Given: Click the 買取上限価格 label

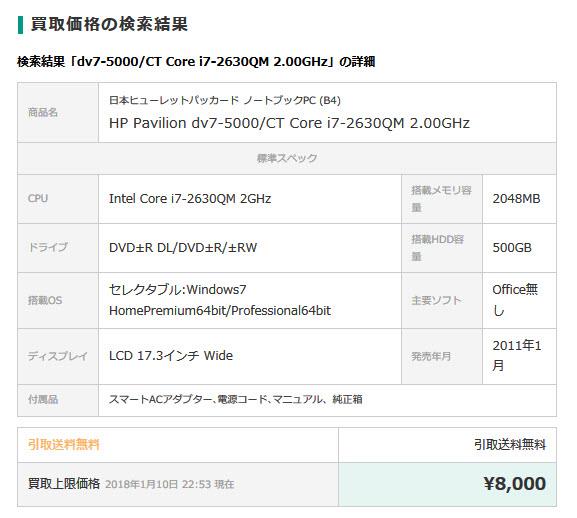Looking at the screenshot, I should click(x=64, y=483).
